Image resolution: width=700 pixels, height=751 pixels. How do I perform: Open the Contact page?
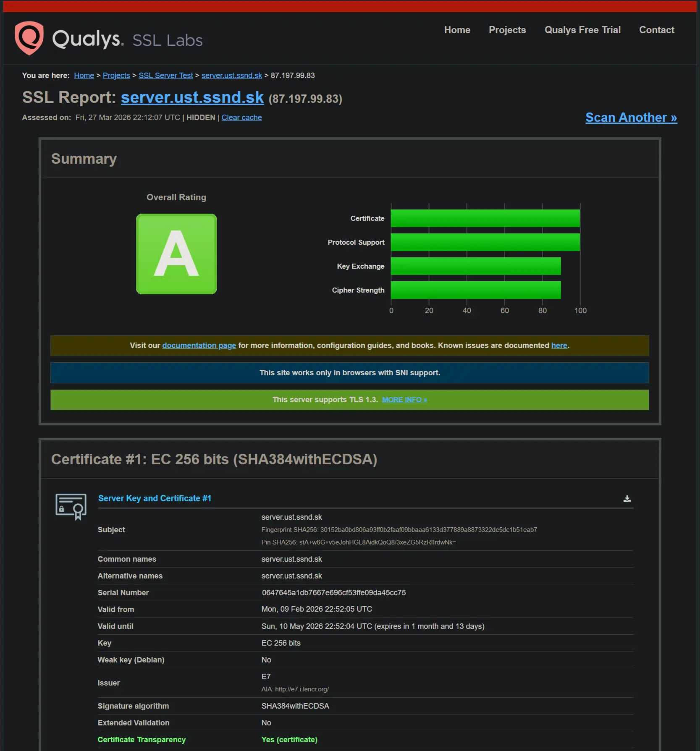(656, 30)
